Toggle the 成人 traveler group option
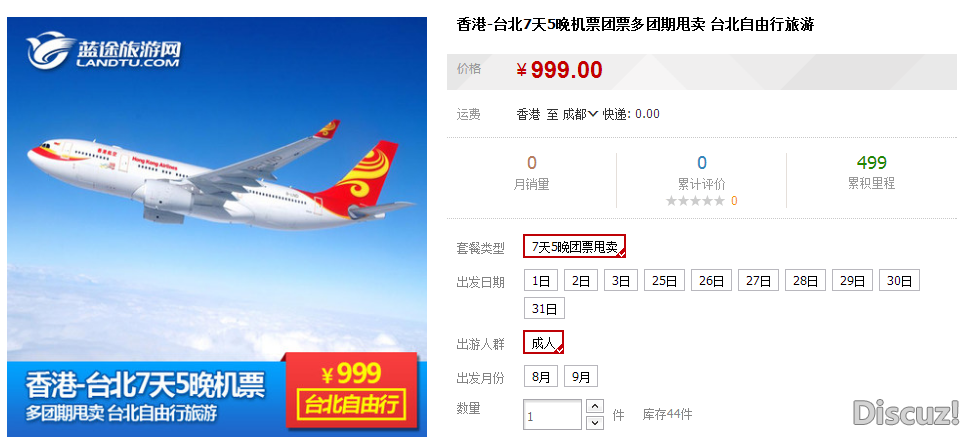 point(543,342)
